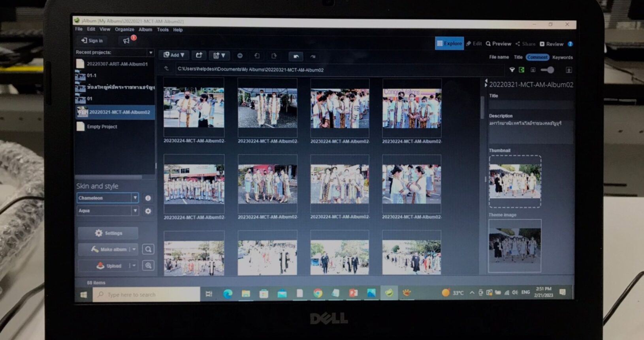644x340 pixels.
Task: Click the Sign in button
Action: pos(92,40)
